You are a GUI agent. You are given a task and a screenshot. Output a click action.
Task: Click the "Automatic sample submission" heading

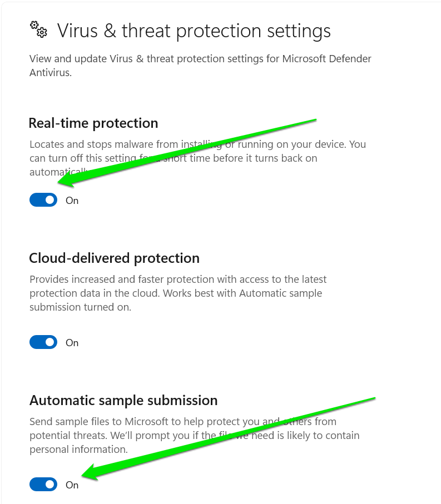tap(123, 400)
